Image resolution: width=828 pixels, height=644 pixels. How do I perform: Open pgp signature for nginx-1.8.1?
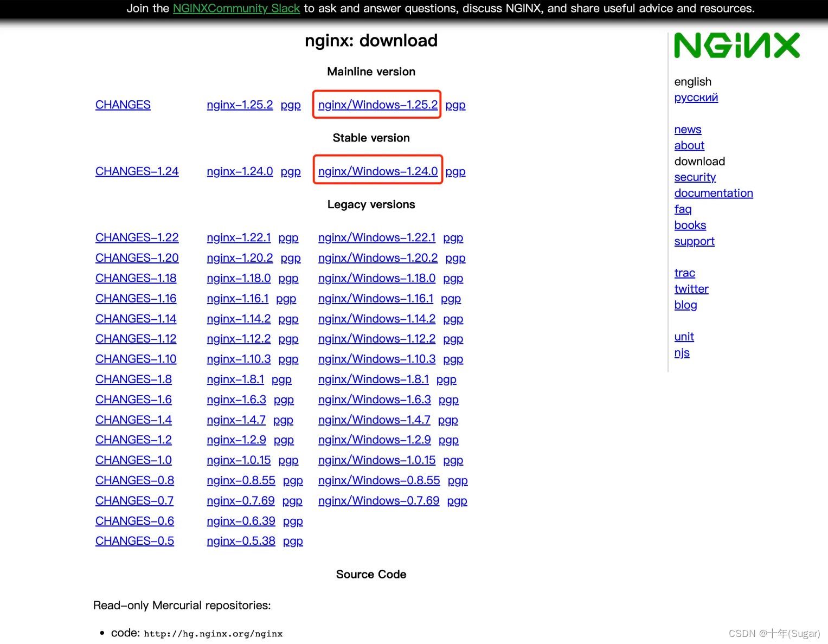pyautogui.click(x=281, y=380)
